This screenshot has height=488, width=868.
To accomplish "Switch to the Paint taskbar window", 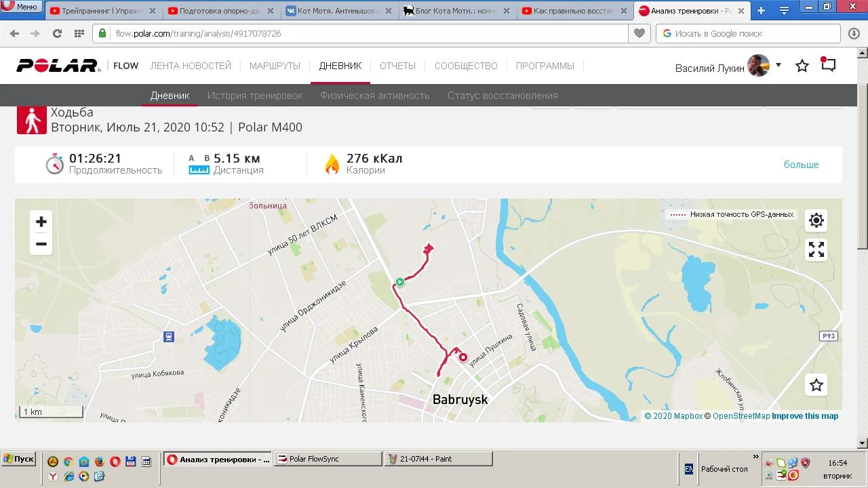I will click(438, 459).
